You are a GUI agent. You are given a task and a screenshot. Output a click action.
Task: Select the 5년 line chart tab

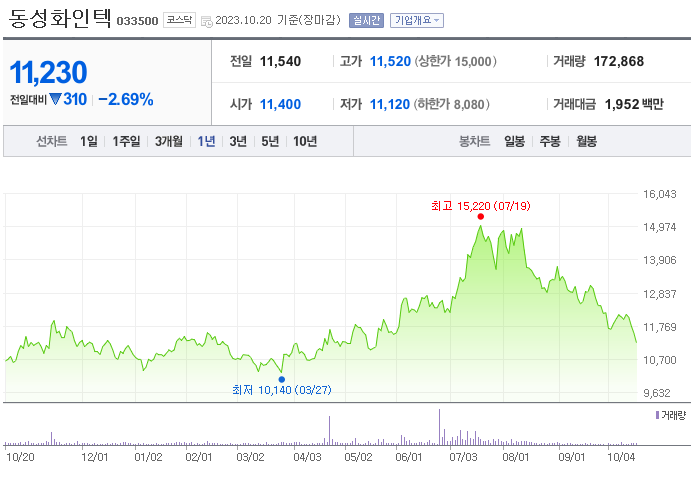[270, 141]
